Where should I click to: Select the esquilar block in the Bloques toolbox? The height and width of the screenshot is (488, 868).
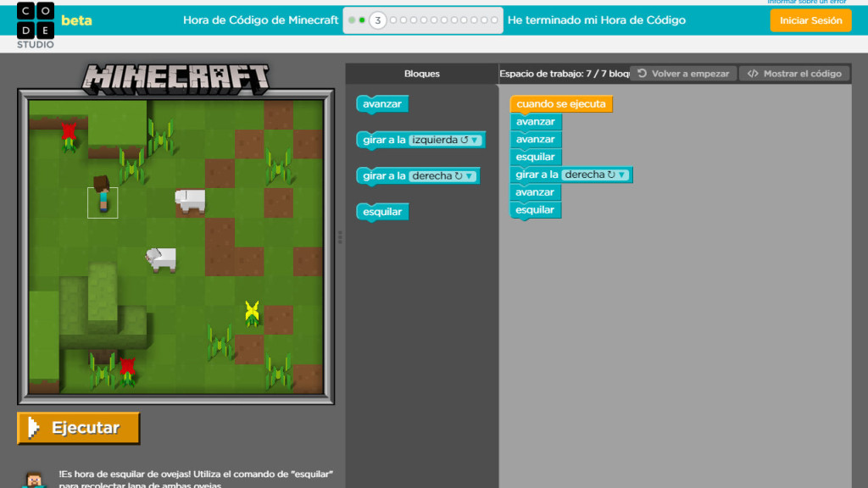382,212
